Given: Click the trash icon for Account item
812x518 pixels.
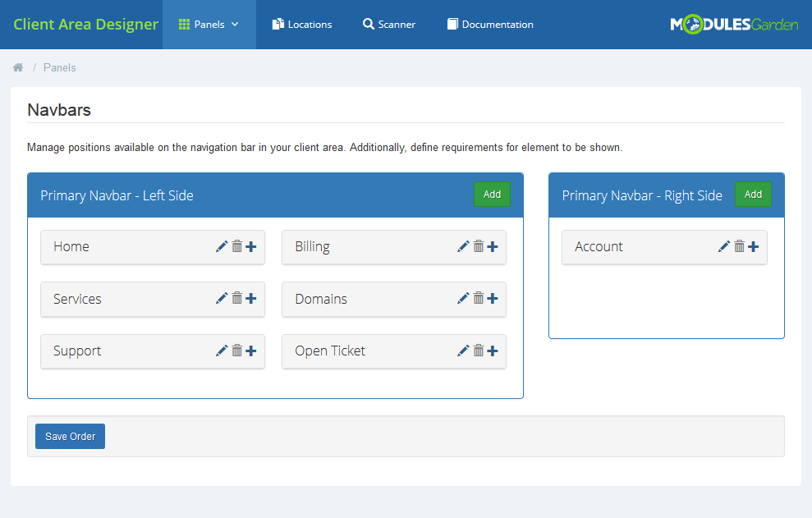Looking at the screenshot, I should 739,246.
